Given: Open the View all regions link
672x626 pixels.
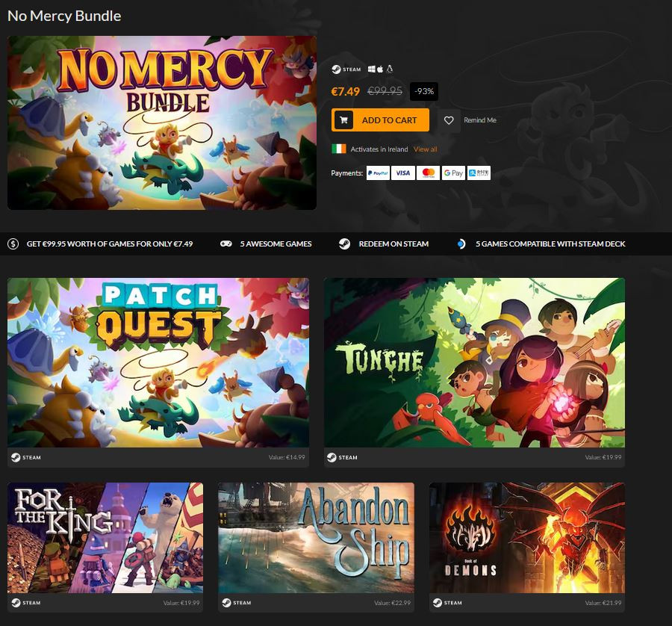Looking at the screenshot, I should pos(425,149).
